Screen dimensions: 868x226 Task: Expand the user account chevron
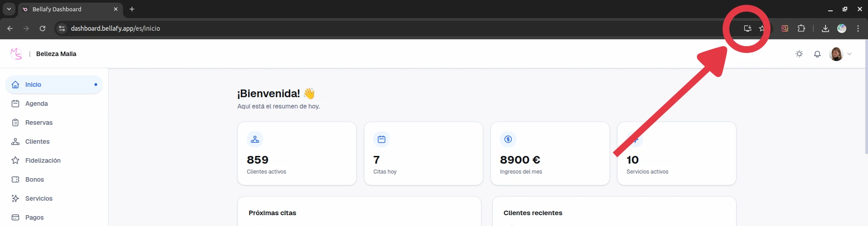pos(849,54)
